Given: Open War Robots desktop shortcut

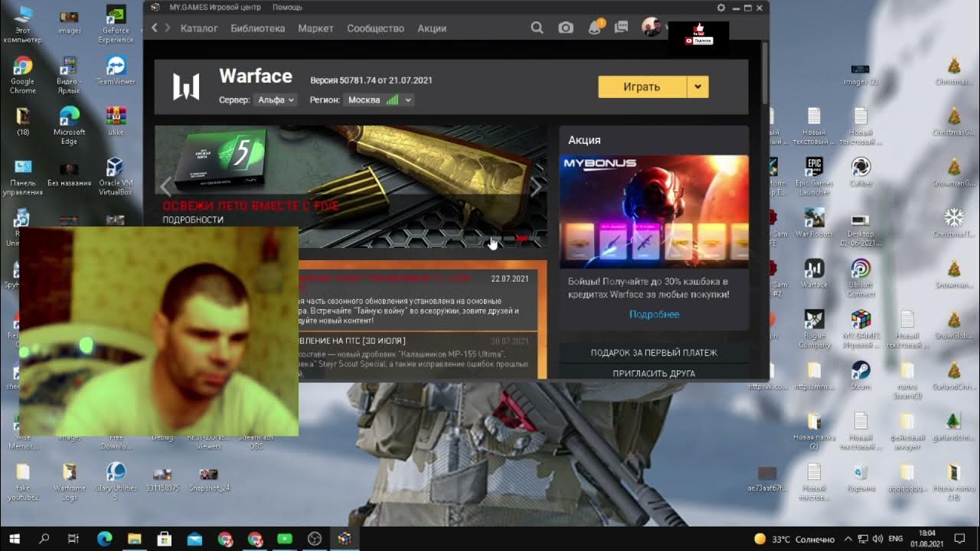Looking at the screenshot, I should (x=814, y=223).
